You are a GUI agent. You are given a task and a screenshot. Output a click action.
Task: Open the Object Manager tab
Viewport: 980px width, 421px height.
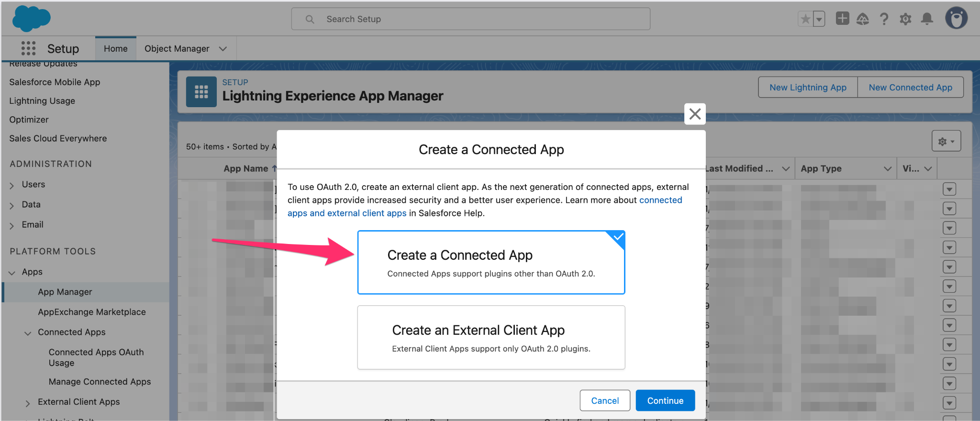coord(177,48)
